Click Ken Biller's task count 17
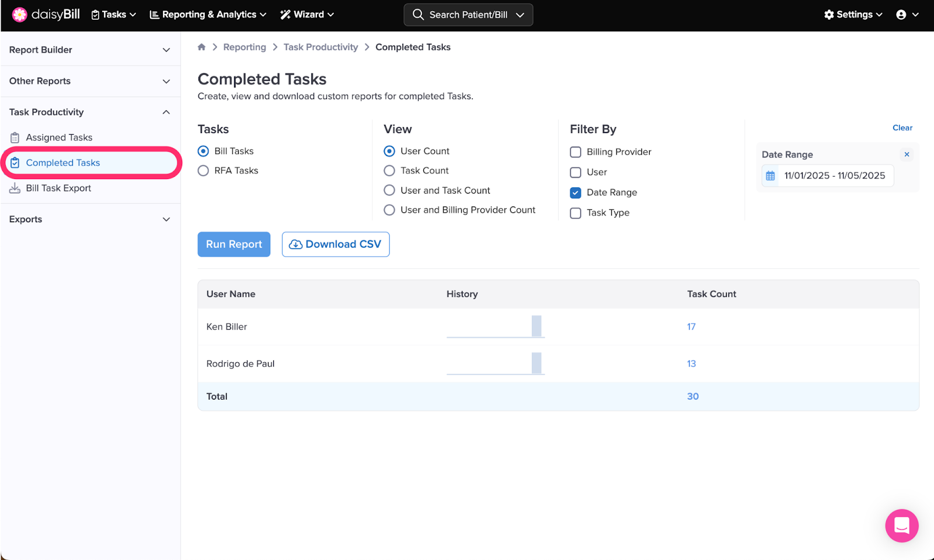 (691, 327)
